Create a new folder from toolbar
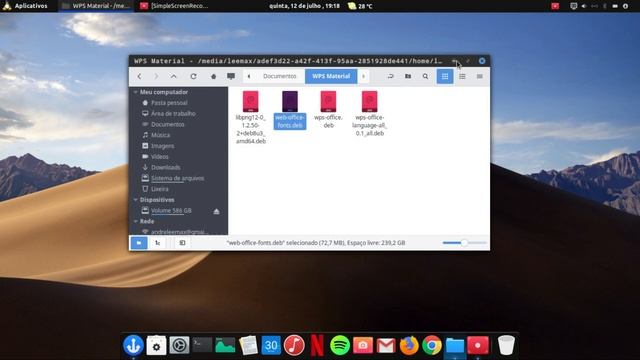Screen dimensions: 640x360 [408, 76]
